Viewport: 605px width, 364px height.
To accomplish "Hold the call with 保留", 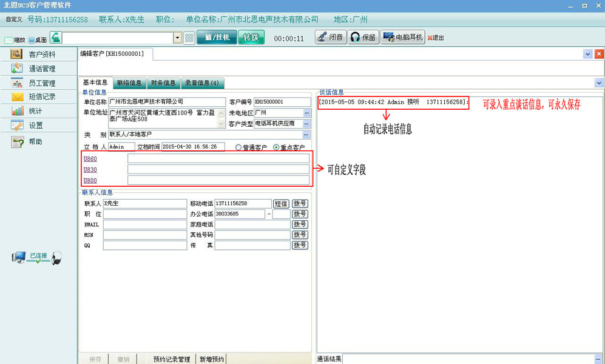I will coord(363,38).
